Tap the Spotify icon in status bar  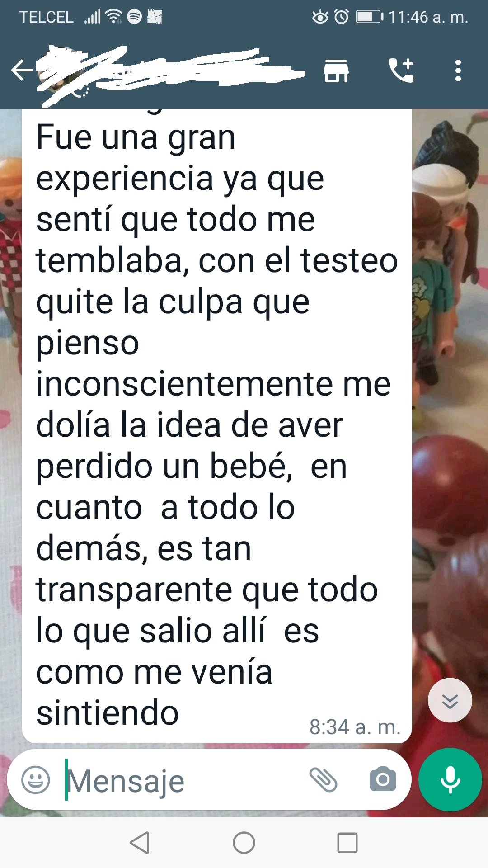[x=134, y=17]
